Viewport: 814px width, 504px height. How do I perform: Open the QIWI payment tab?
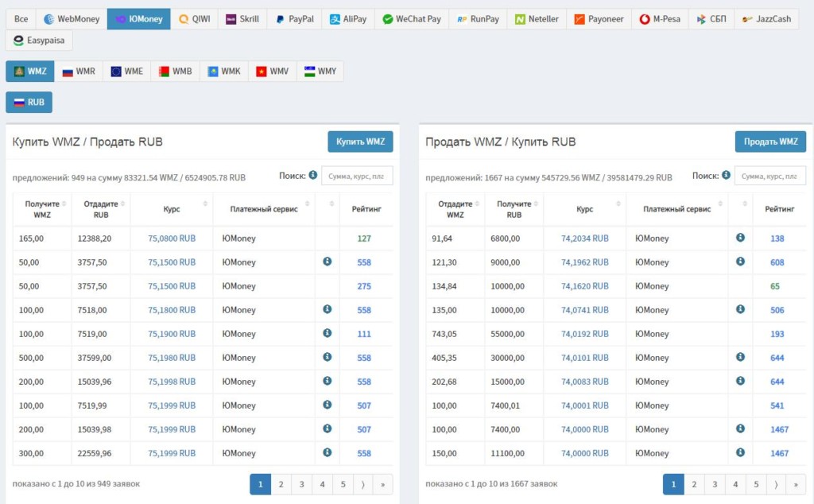194,19
